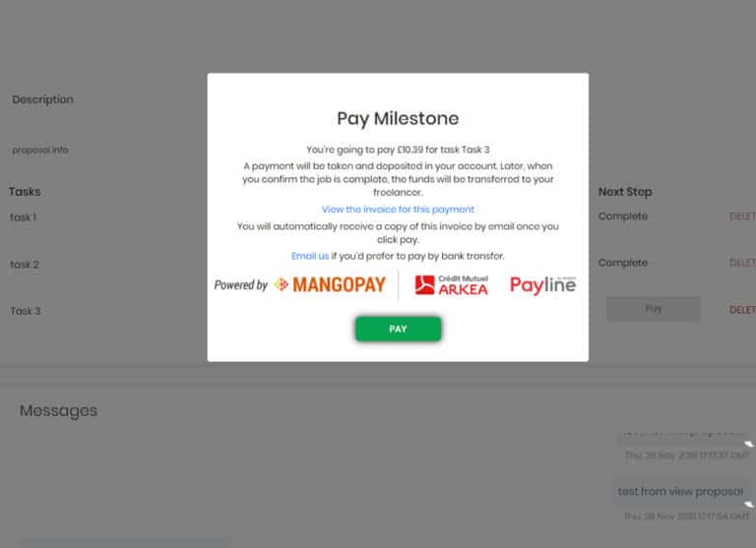Click the Messages section heading

point(58,410)
